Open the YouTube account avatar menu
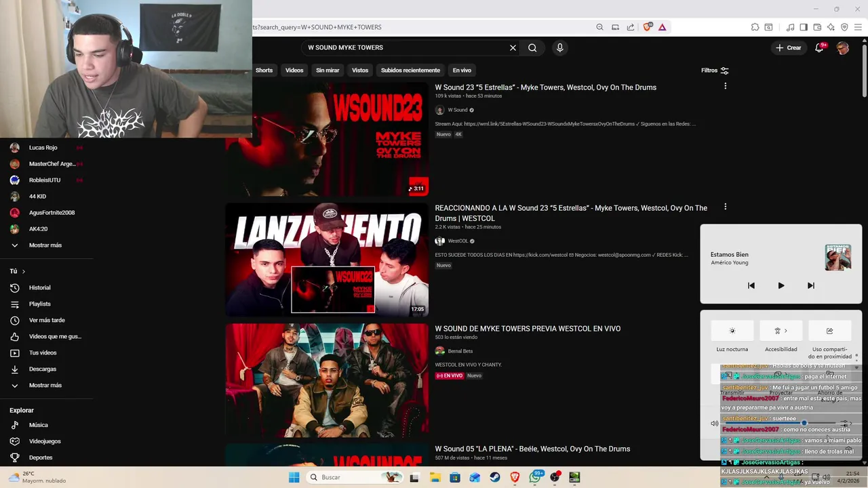The width and height of the screenshot is (868, 488). point(843,47)
